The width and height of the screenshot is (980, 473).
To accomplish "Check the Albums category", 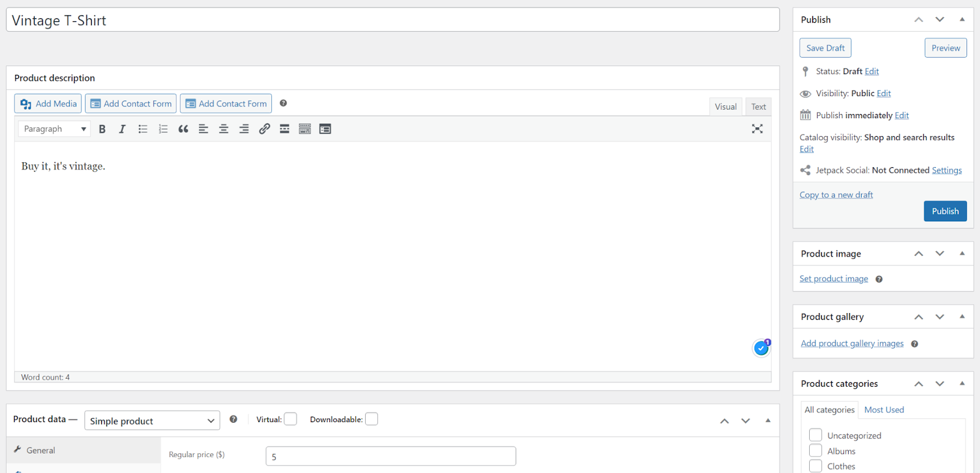I will (815, 450).
